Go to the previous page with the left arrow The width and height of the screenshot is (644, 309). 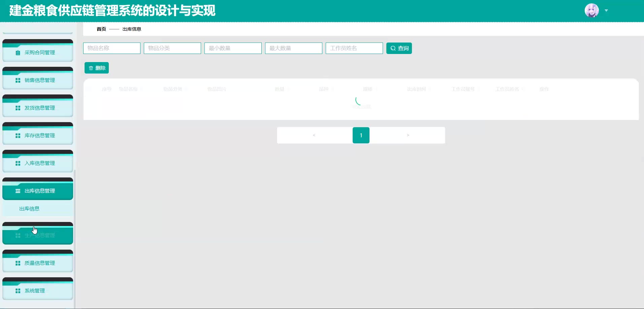click(x=314, y=135)
